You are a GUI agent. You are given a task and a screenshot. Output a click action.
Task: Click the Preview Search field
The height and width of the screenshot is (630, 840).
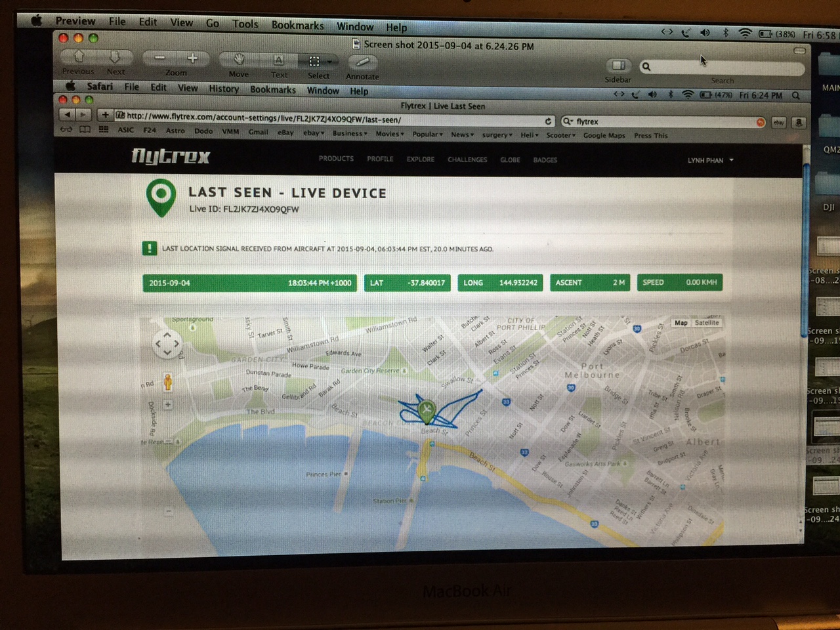[721, 67]
